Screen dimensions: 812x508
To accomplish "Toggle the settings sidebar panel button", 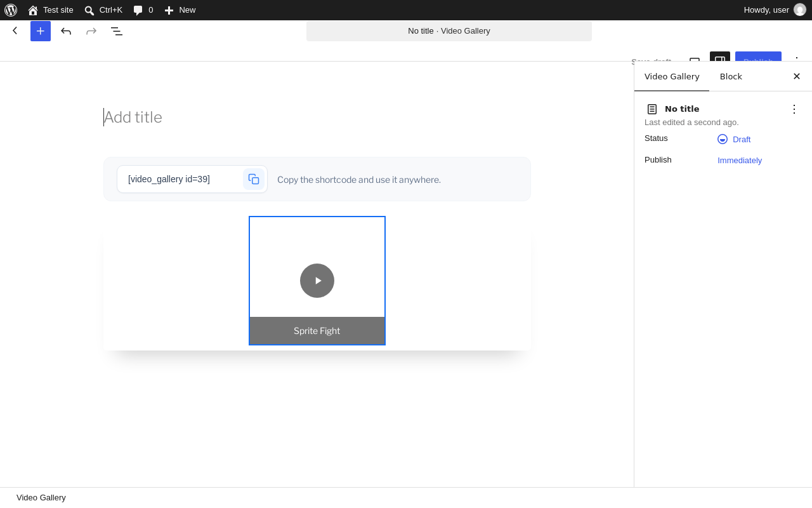I will (720, 57).
